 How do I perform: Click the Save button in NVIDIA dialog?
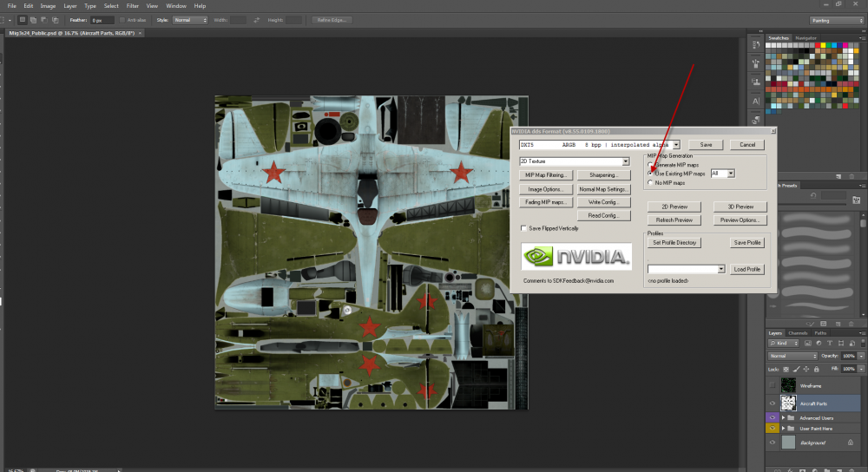pyautogui.click(x=706, y=144)
